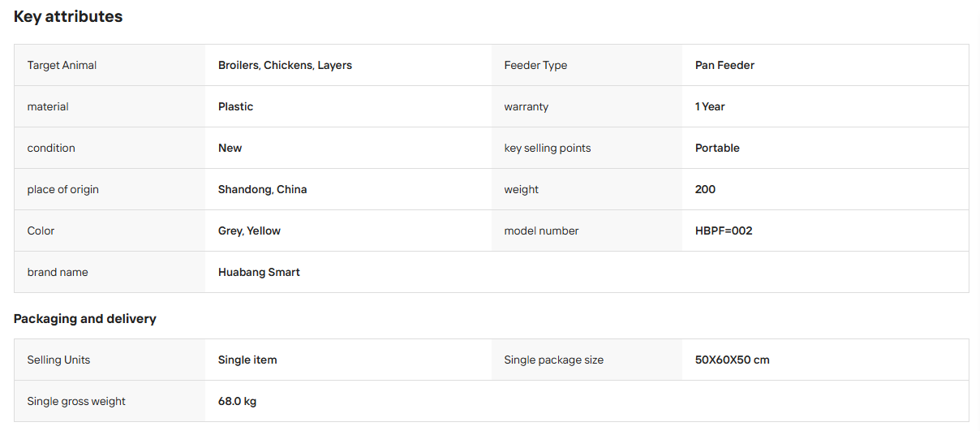This screenshot has width=980, height=431.
Task: Select the 'Plastic' value
Action: [235, 106]
